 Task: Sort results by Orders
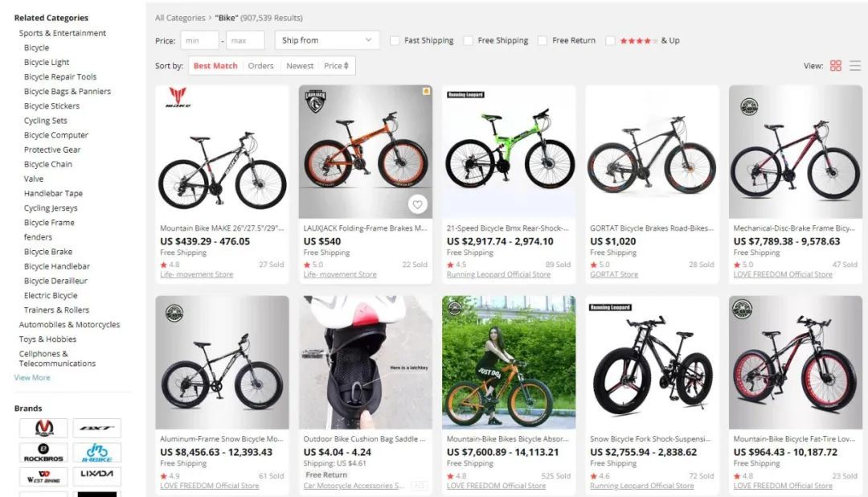(x=260, y=66)
